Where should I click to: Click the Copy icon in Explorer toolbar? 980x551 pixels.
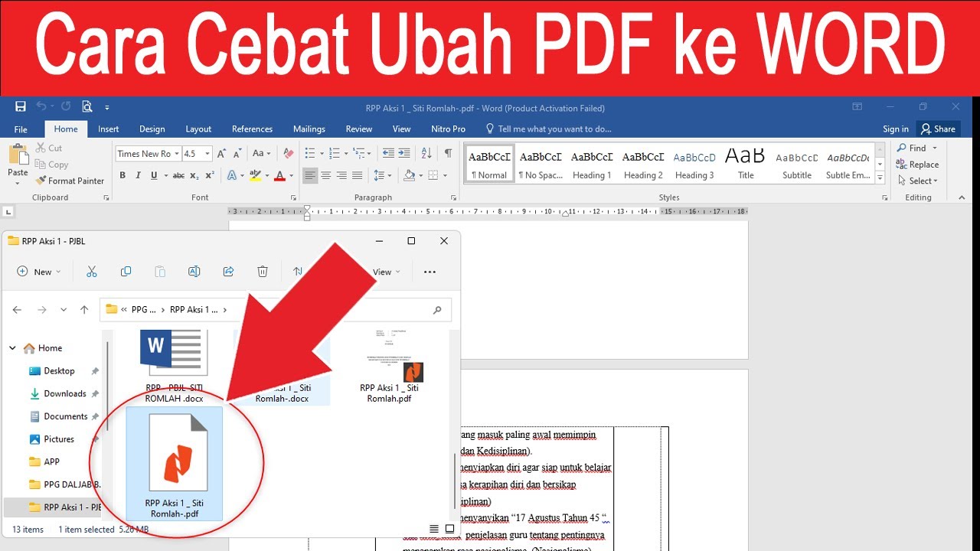click(126, 271)
